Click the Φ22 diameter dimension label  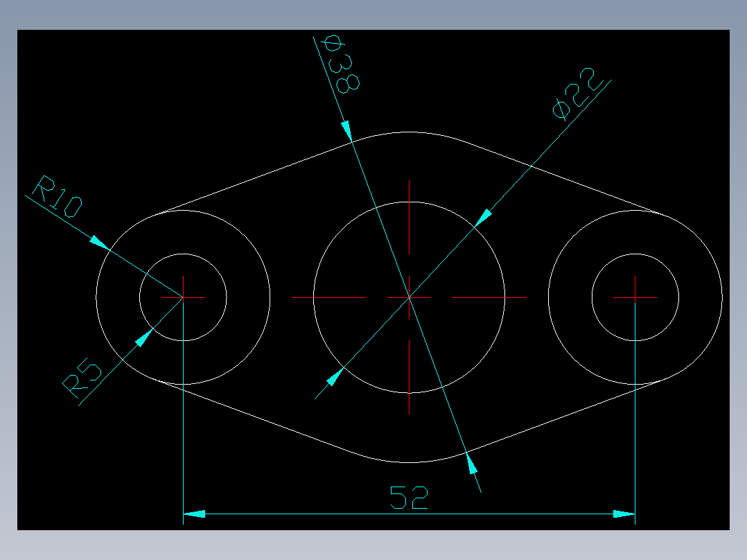point(577,93)
